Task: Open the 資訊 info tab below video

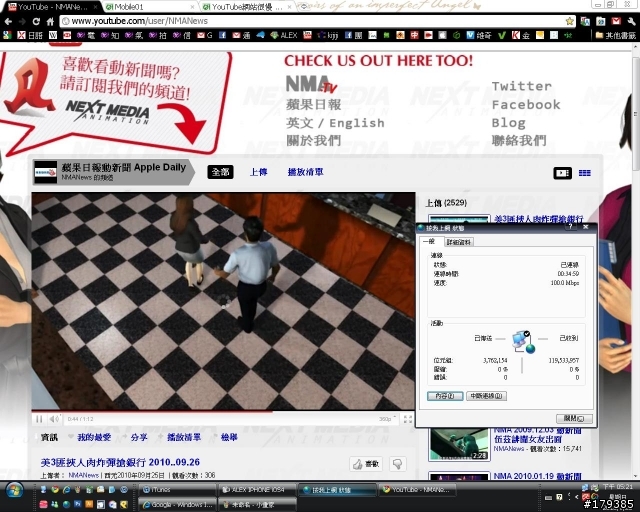Action: [x=49, y=437]
